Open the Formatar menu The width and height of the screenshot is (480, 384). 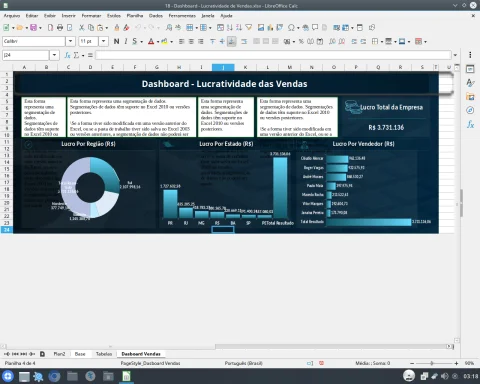tap(91, 16)
